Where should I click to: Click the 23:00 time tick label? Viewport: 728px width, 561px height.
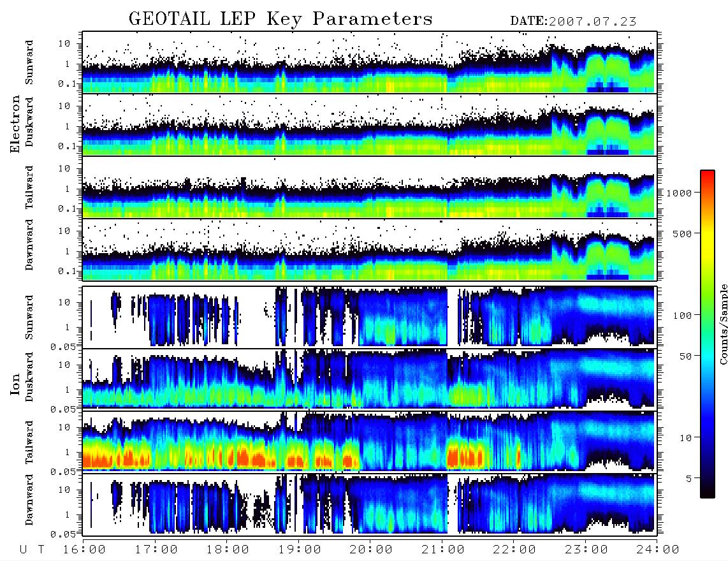click(x=586, y=550)
